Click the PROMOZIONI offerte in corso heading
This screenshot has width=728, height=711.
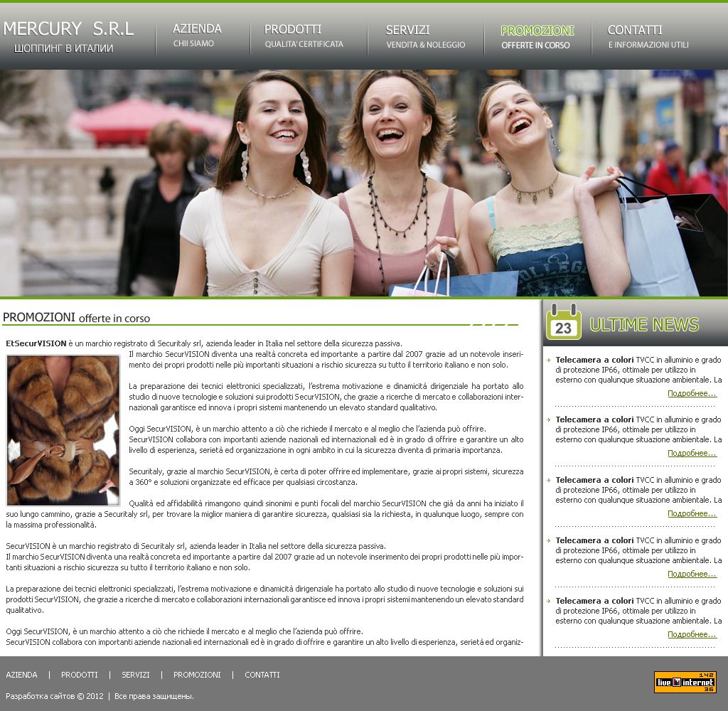pyautogui.click(x=77, y=318)
